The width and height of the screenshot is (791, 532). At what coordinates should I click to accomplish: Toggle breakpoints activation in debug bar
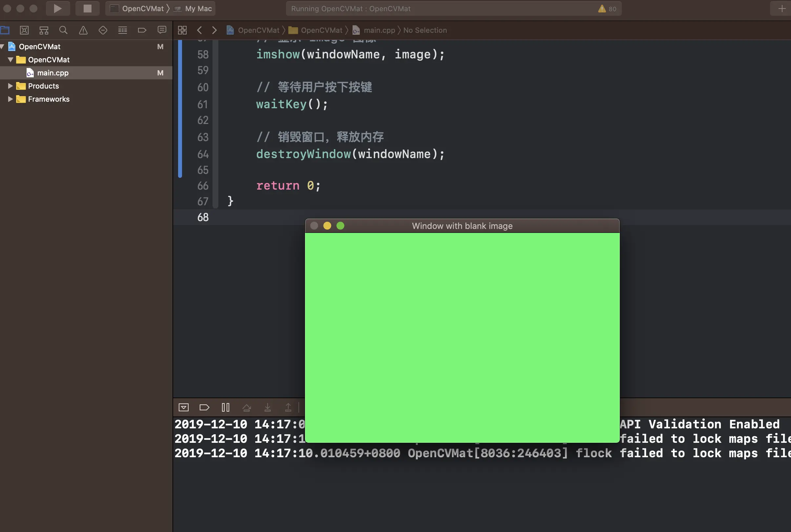point(204,407)
